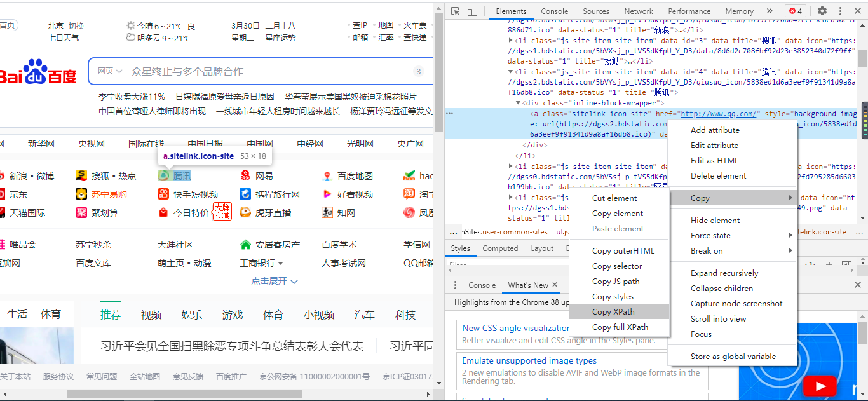Click the YouTube play button in the preview
Viewport: 868px width, 401px height.
pos(820,386)
